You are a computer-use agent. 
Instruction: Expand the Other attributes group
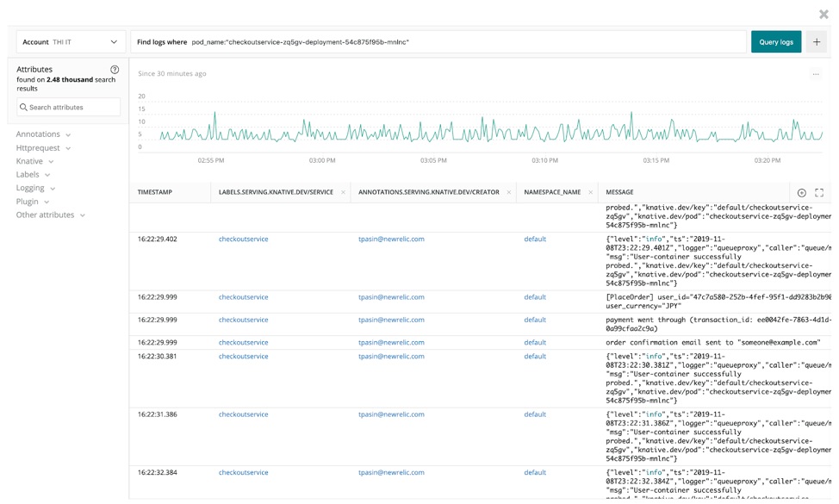click(x=50, y=215)
